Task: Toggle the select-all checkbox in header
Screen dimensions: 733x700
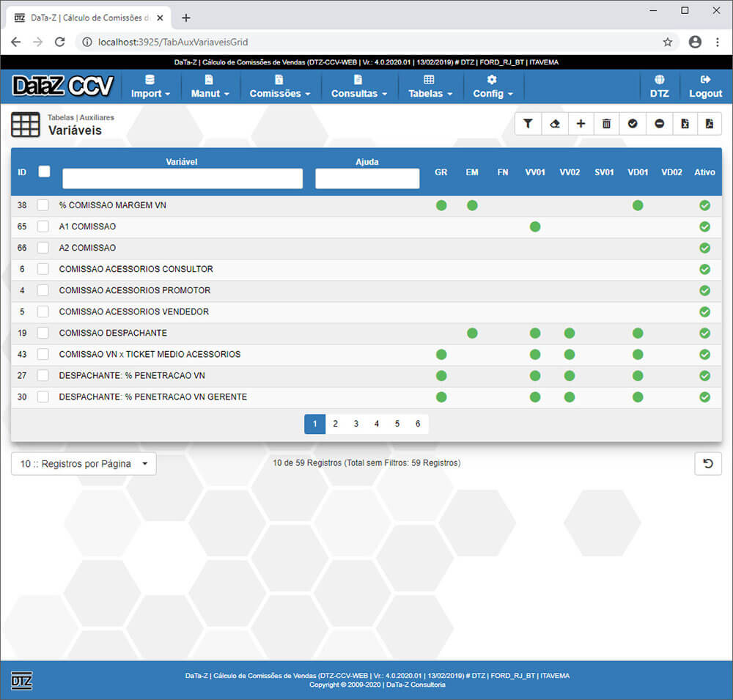Action: tap(44, 171)
